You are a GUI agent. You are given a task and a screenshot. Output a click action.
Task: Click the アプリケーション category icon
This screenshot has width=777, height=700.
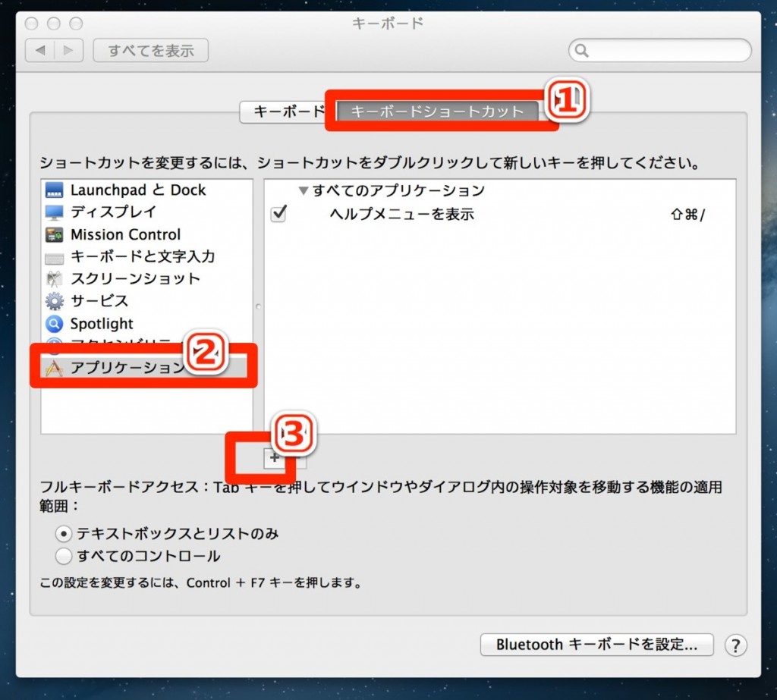coord(55,369)
